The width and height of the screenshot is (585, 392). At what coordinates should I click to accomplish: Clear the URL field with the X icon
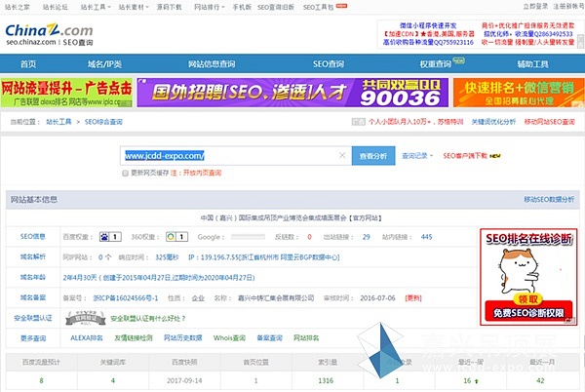point(342,155)
